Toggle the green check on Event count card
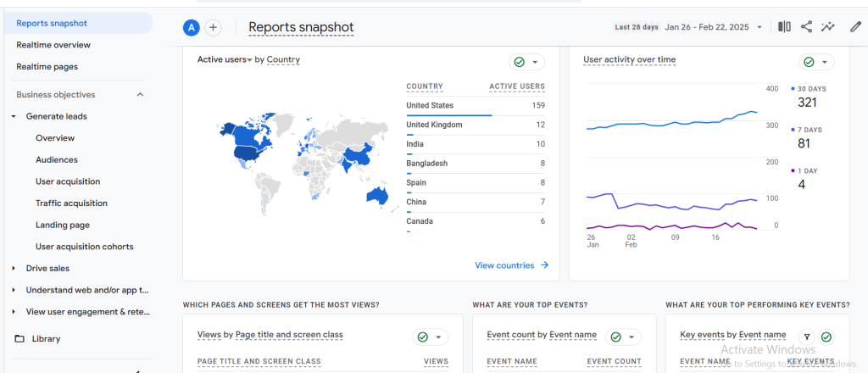Viewport: 868px width, 373px height. coord(615,337)
